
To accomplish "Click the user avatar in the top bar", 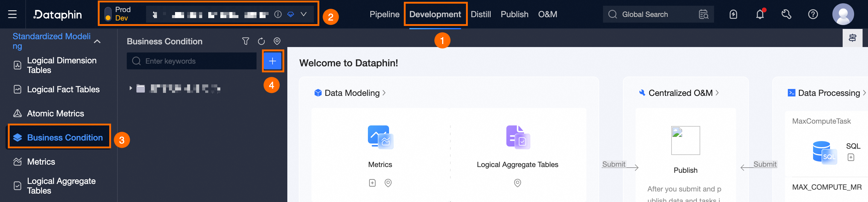I will pyautogui.click(x=843, y=14).
